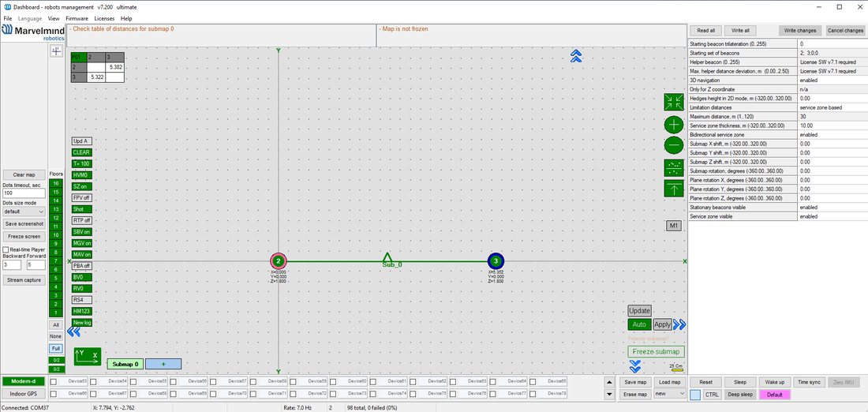The image size is (868, 412).
Task: Open the Licenses menu
Action: tap(104, 18)
